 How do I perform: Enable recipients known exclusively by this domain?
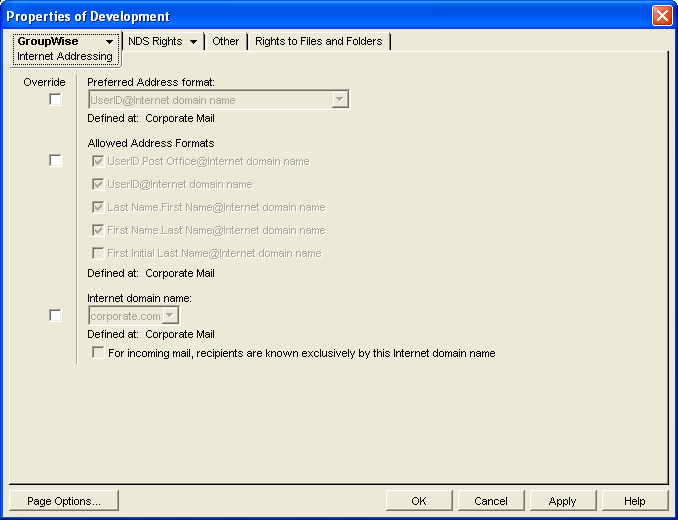pyautogui.click(x=98, y=353)
